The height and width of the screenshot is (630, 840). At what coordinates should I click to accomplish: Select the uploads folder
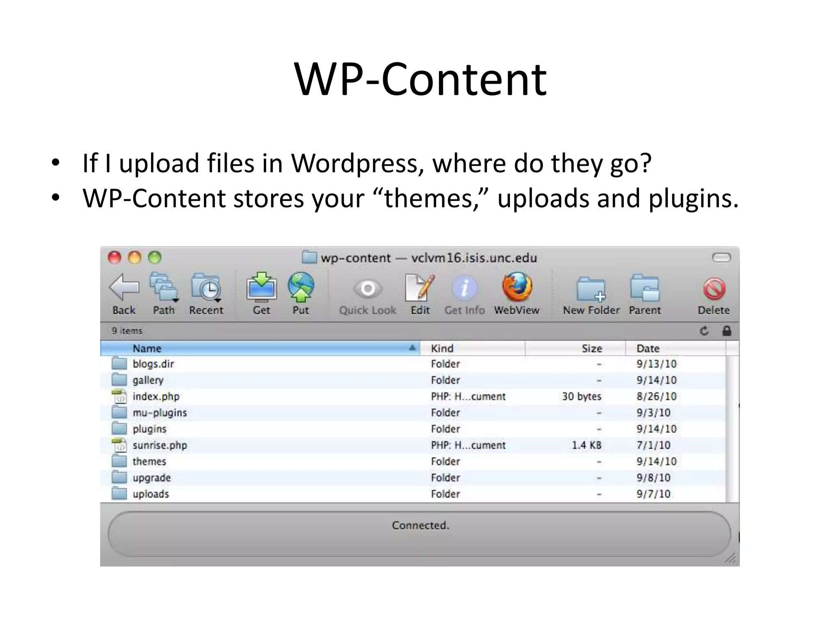click(413, 494)
